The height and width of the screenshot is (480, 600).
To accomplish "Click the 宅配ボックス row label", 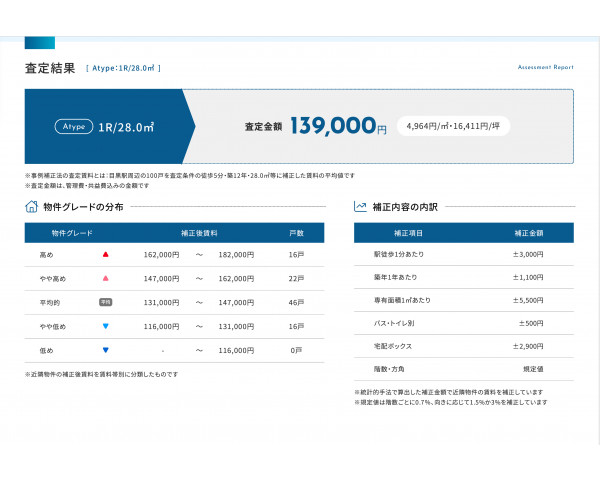I will 393,346.
